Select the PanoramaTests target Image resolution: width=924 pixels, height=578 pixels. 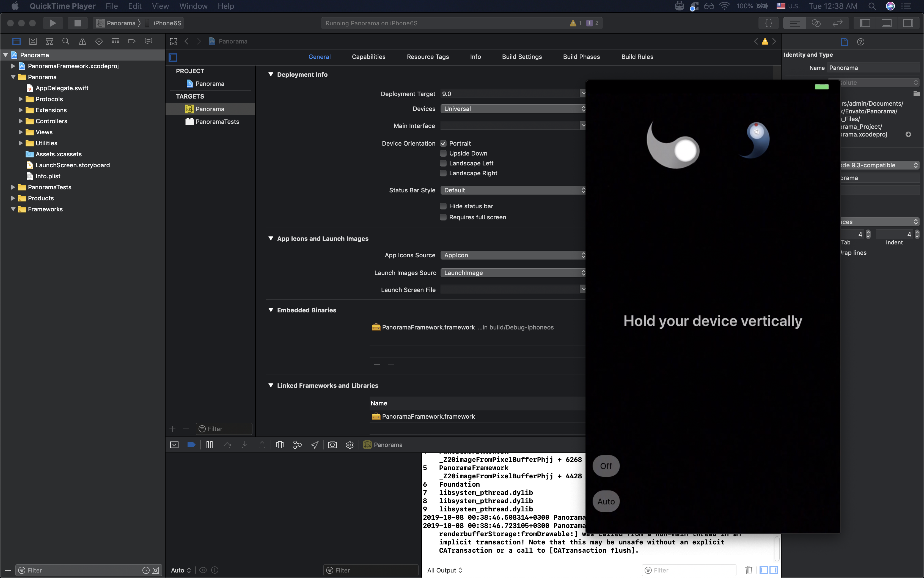(x=217, y=122)
